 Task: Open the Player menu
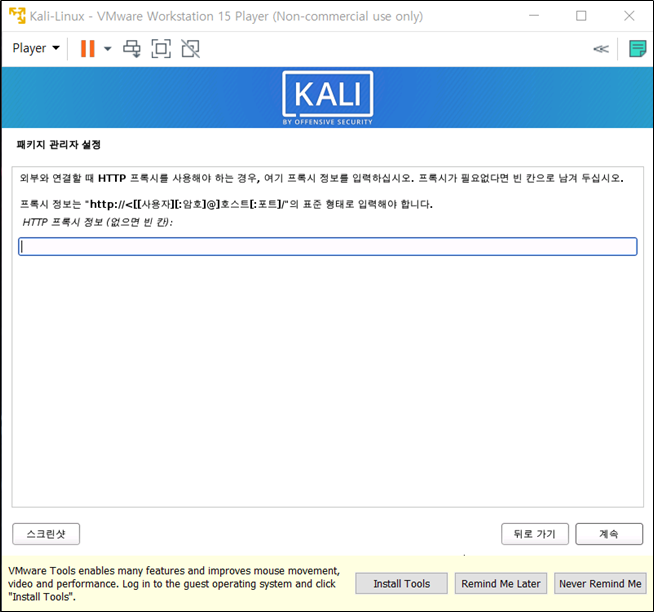[x=36, y=48]
